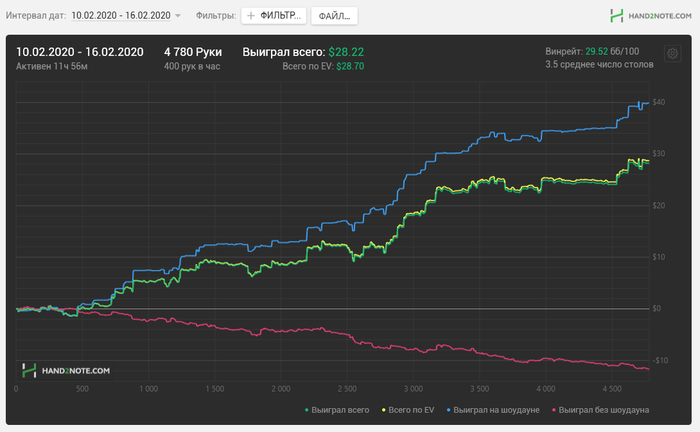Click the $20 y-axis label
This screenshot has width=700, height=432.
point(658,205)
